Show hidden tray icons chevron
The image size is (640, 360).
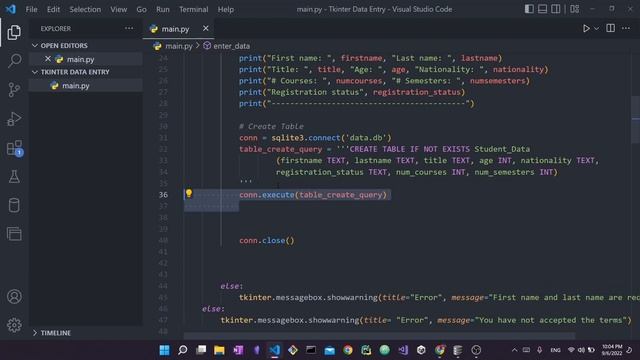tap(514, 350)
